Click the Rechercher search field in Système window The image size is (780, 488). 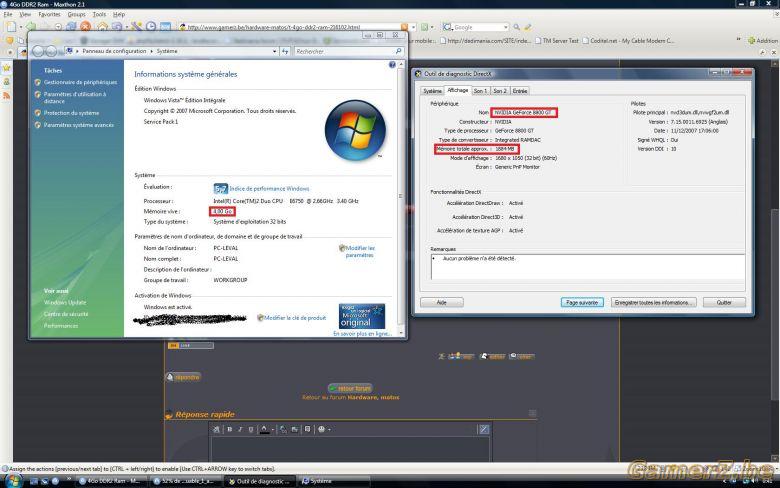(348, 51)
